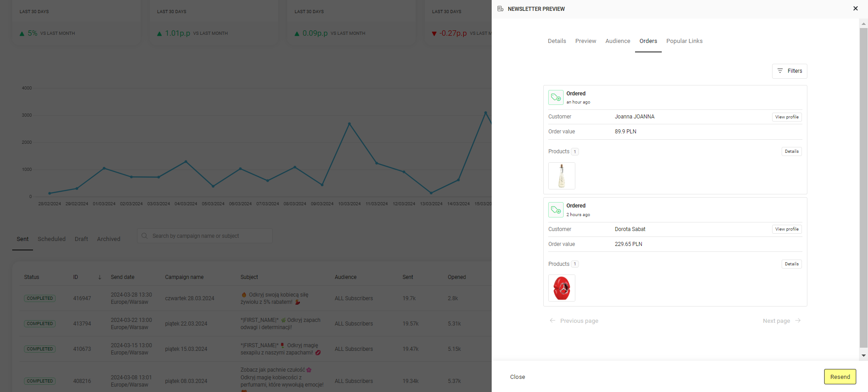The width and height of the screenshot is (868, 392).
Task: Open the Audience tab
Action: coord(618,41)
